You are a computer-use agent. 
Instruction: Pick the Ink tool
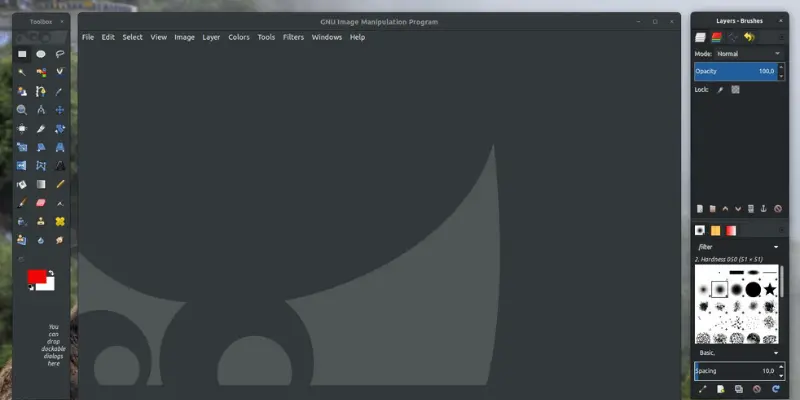click(22, 221)
